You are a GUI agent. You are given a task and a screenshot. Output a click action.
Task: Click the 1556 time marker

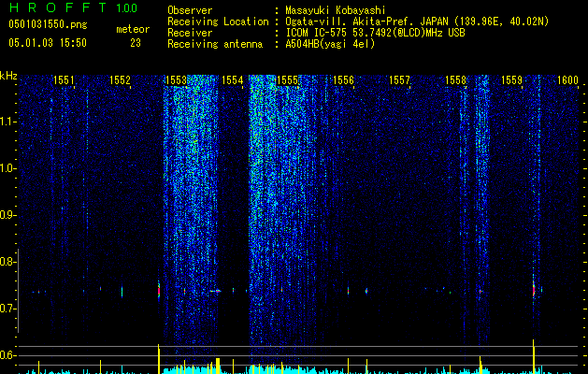coord(343,80)
